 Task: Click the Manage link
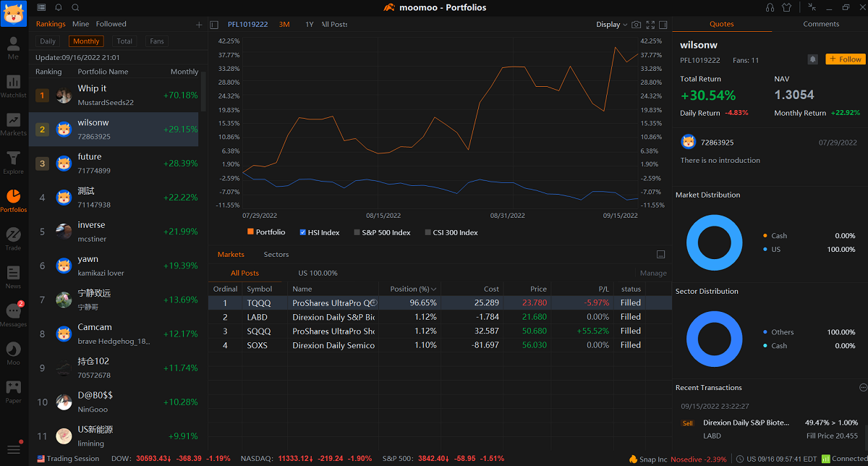coord(653,273)
